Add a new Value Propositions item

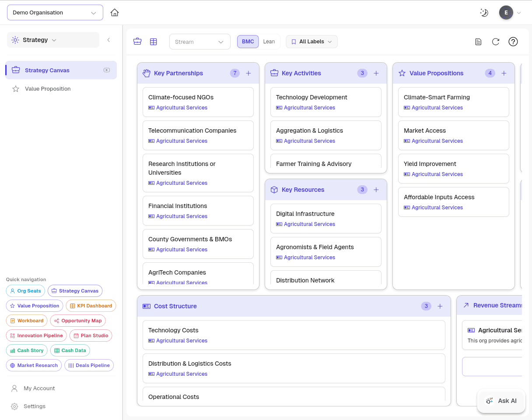coord(504,73)
